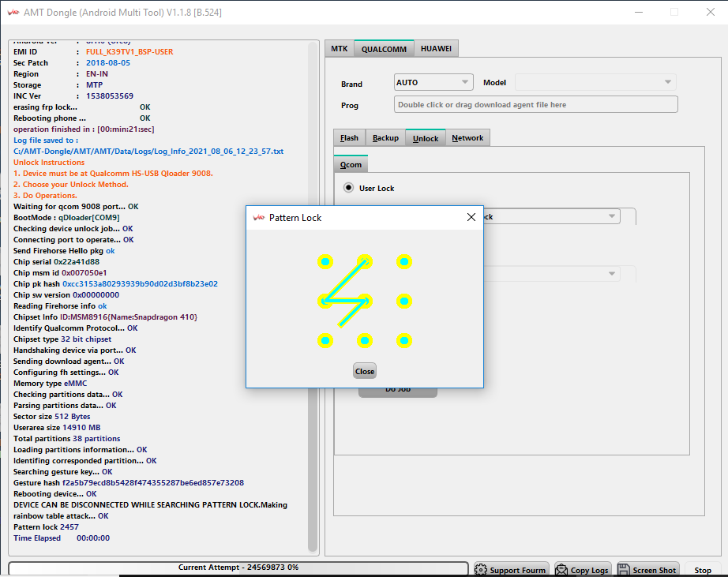Click the log panel vertical scrollbar
This screenshot has height=577, width=728.
point(313,297)
